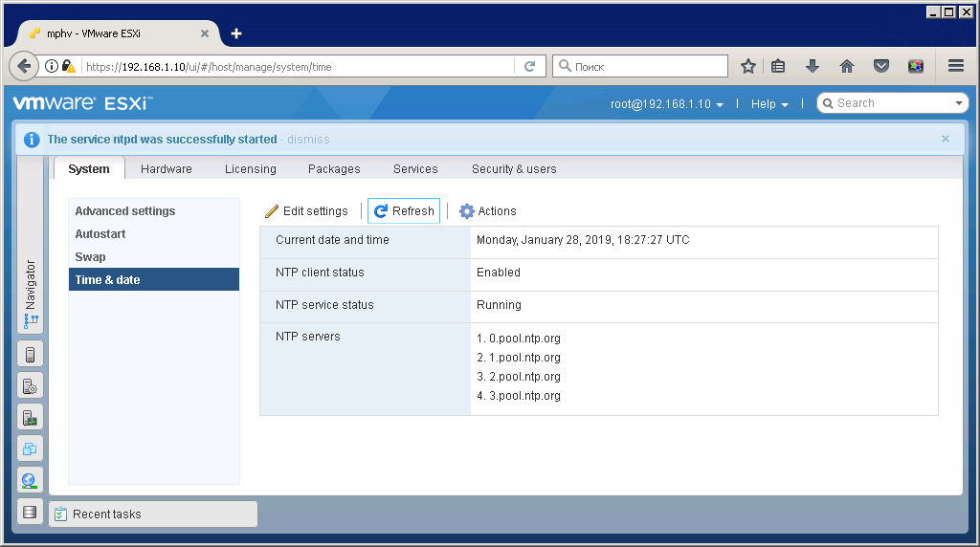The height and width of the screenshot is (547, 980).
Task: Click the Current date and time label
Action: [x=332, y=240]
